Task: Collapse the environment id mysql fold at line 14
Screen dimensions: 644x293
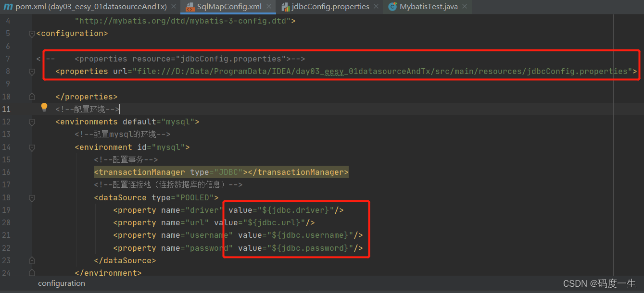Action: [x=32, y=147]
